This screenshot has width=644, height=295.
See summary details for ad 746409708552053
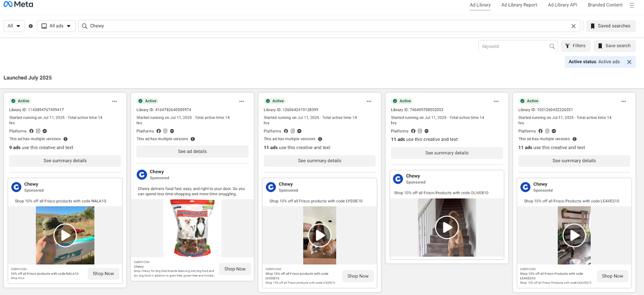(x=447, y=153)
